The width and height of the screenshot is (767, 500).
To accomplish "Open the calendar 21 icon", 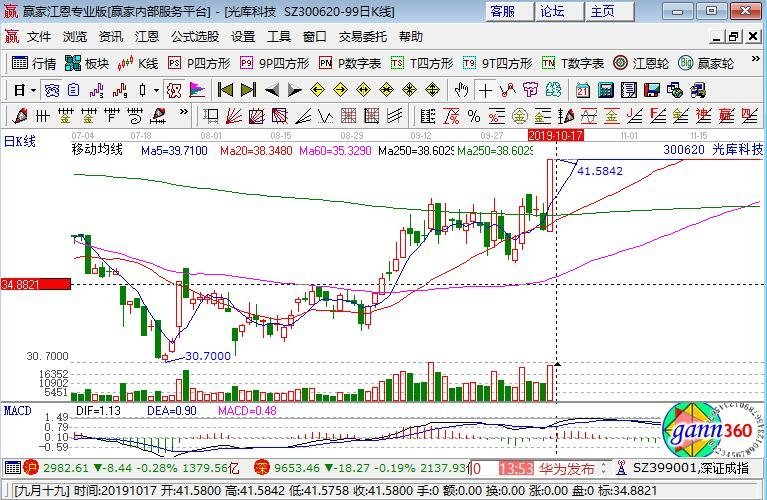I will pos(583,91).
